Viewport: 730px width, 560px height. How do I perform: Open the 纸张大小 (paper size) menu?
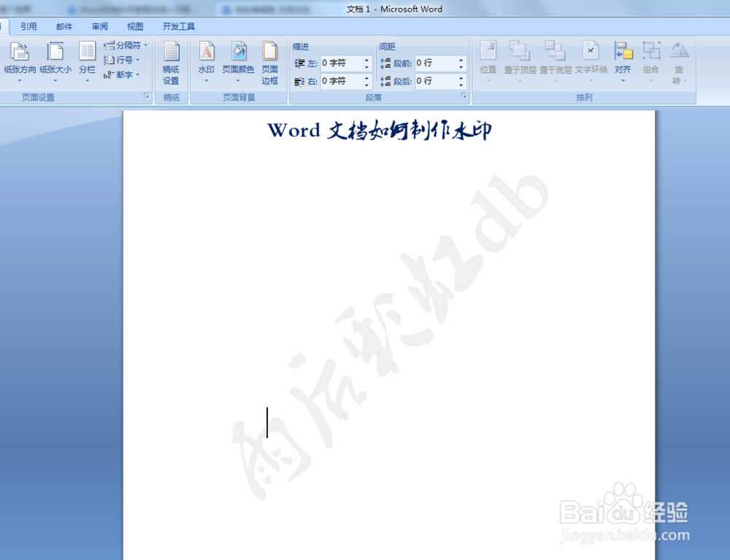coord(55,62)
